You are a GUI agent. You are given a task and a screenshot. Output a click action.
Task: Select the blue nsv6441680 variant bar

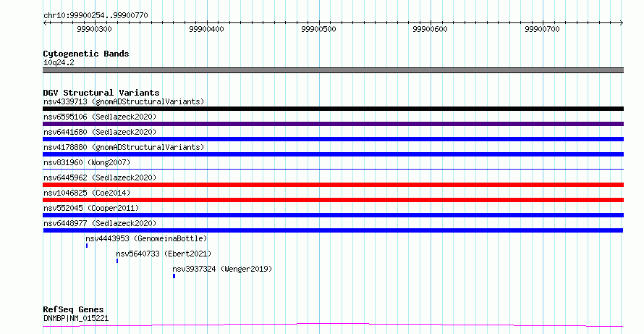coord(333,139)
